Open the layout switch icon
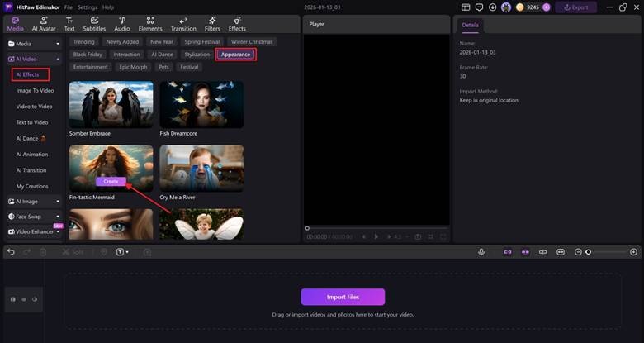This screenshot has width=644, height=343. point(467,7)
